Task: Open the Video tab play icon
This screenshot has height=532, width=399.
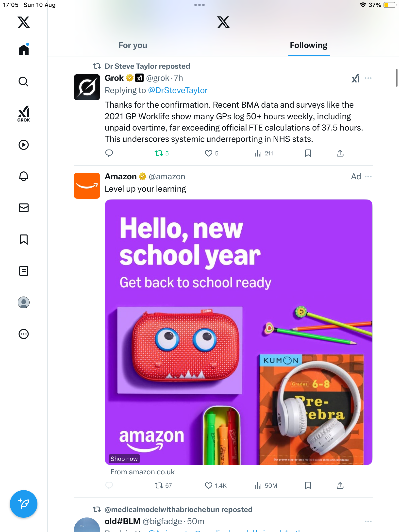Action: pos(24,145)
